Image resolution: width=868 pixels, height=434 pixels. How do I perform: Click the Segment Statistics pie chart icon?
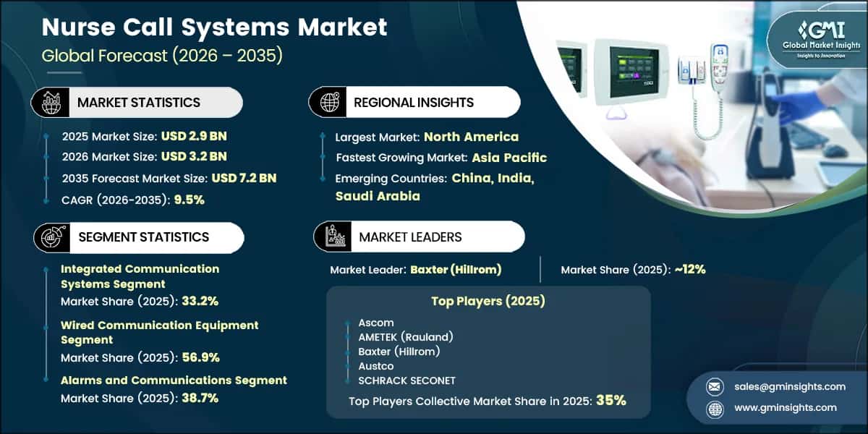click(53, 237)
